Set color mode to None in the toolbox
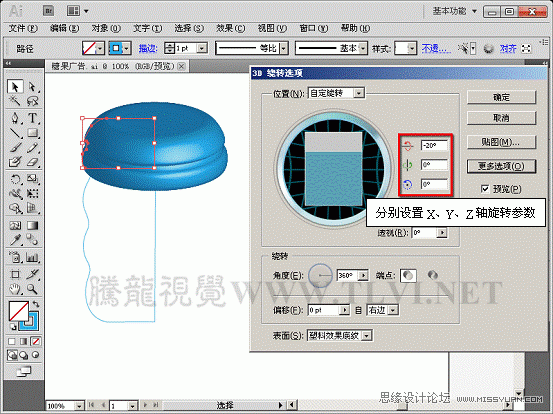The image size is (553, 414). (x=36, y=341)
